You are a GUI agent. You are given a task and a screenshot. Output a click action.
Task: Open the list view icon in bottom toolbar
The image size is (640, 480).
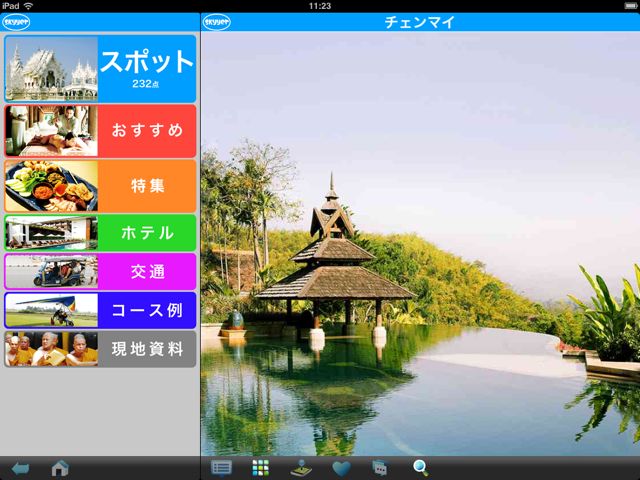222,468
